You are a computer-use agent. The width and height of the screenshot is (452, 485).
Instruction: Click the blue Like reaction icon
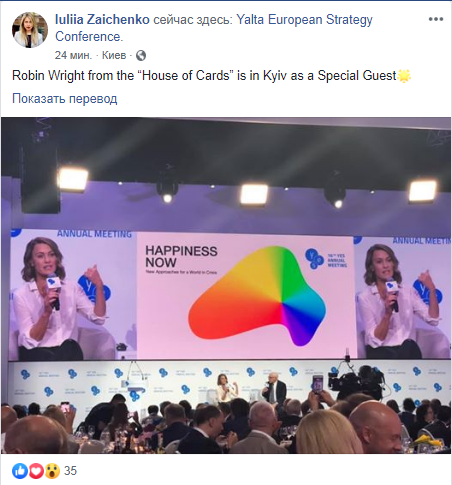coord(20,471)
